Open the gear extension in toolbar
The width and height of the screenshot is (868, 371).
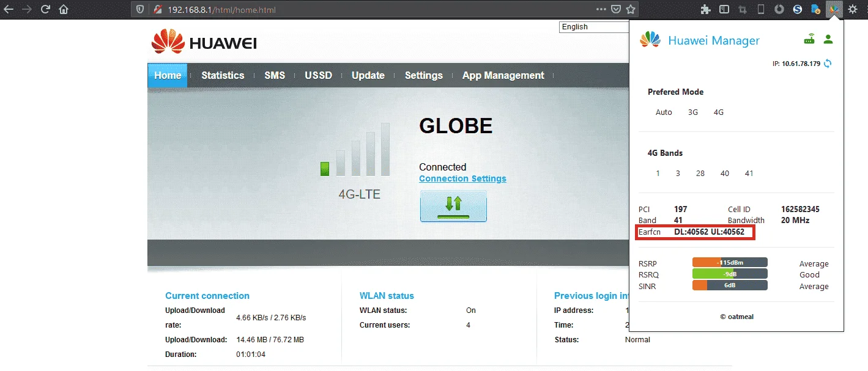point(853,9)
